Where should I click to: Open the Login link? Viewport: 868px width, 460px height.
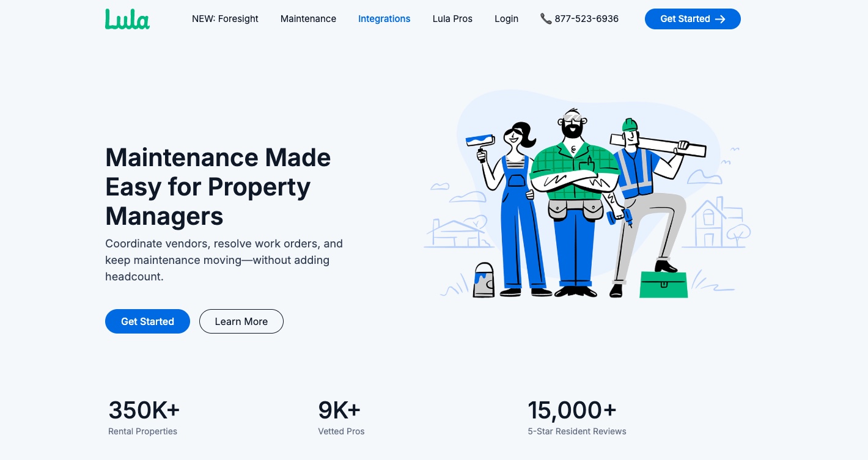pyautogui.click(x=506, y=19)
